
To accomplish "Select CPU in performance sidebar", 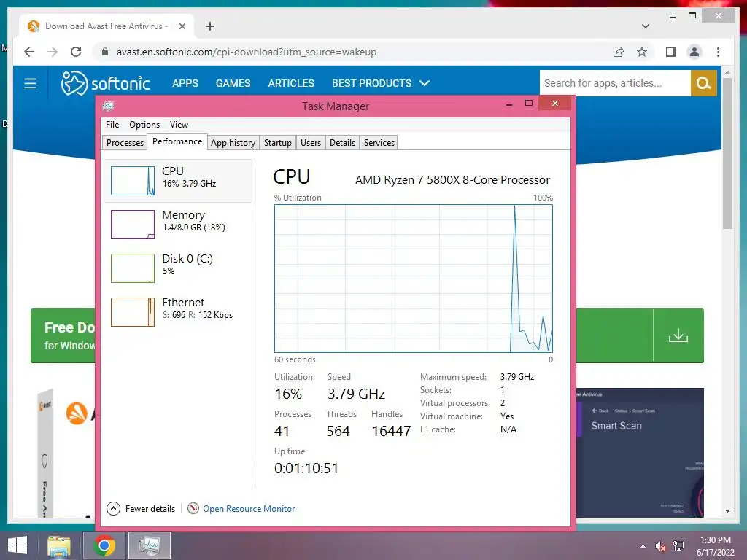I will click(178, 181).
